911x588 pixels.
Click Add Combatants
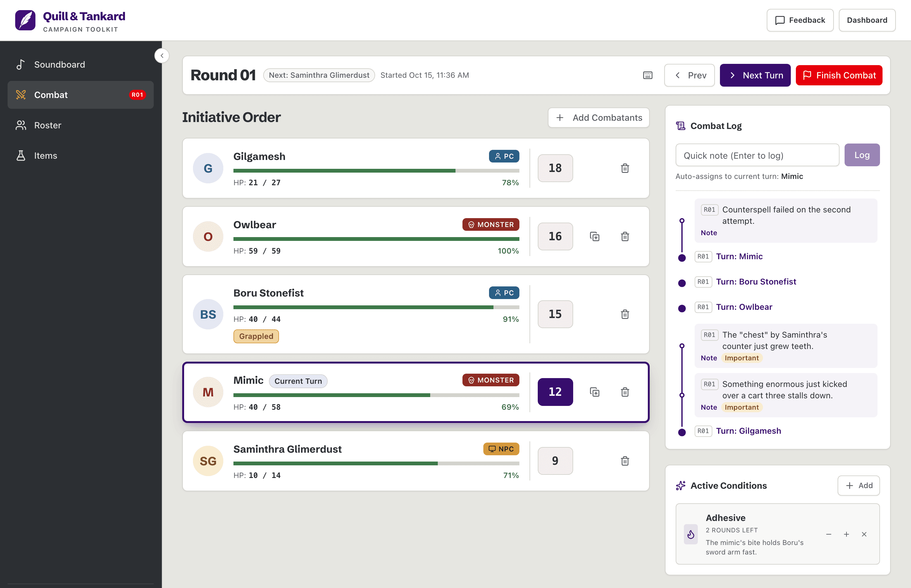pos(598,118)
